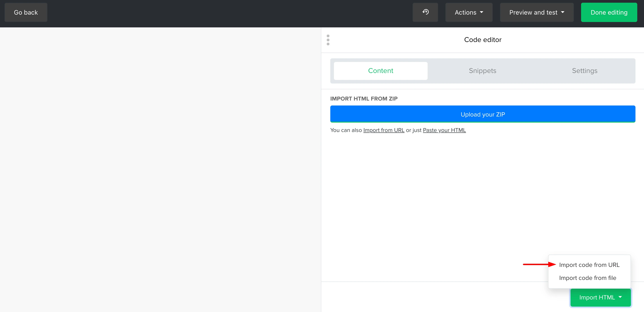The image size is (644, 312).
Task: Click the empty preview canvas area
Action: [160, 170]
